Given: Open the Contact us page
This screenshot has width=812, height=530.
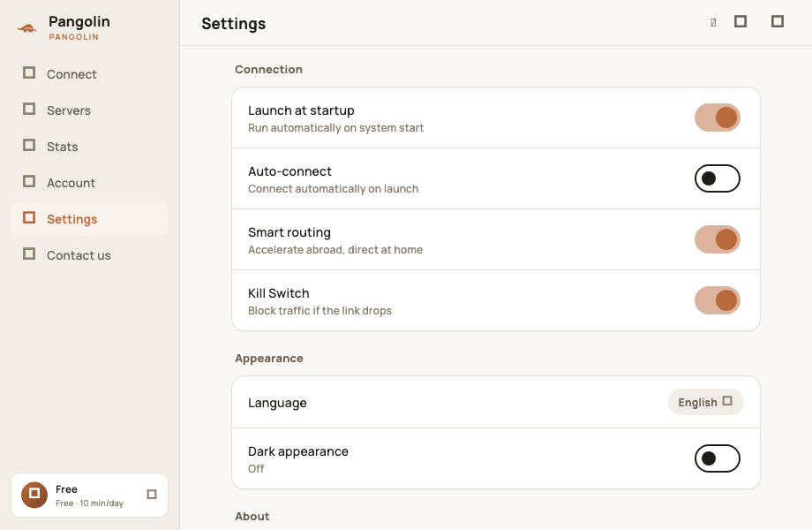Looking at the screenshot, I should [90, 255].
